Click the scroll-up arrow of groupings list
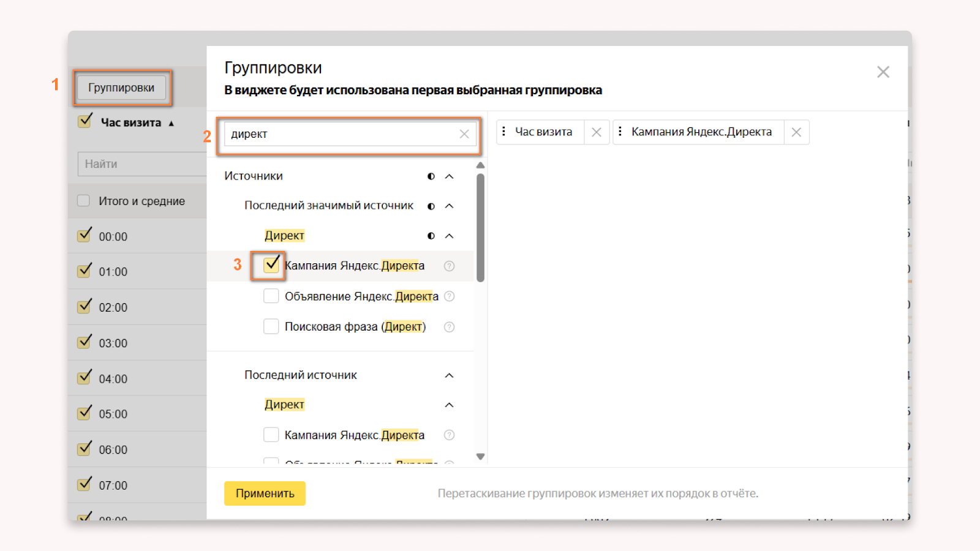This screenshot has width=980, height=551. pyautogui.click(x=481, y=165)
